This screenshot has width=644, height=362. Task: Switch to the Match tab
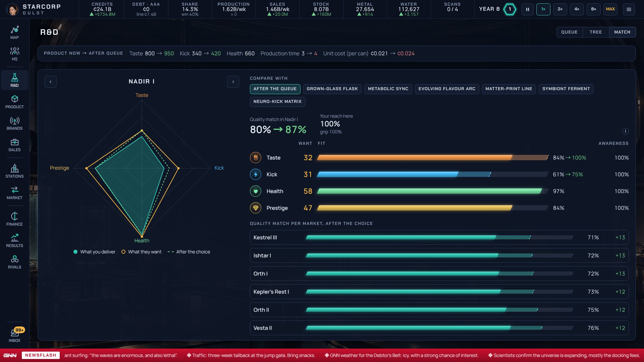622,32
